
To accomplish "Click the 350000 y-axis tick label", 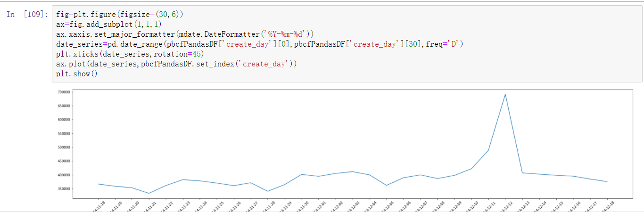I will 65,189.
